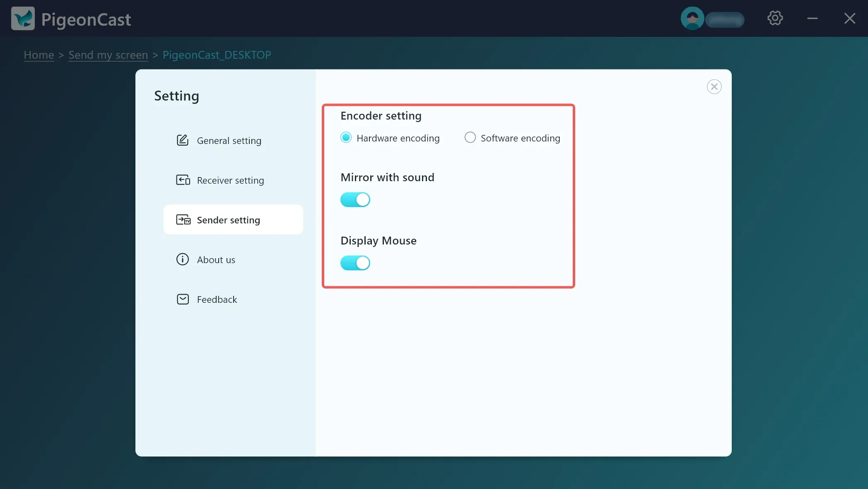This screenshot has height=489, width=868.
Task: Click the PigeonCast bird logo icon
Action: tap(23, 19)
